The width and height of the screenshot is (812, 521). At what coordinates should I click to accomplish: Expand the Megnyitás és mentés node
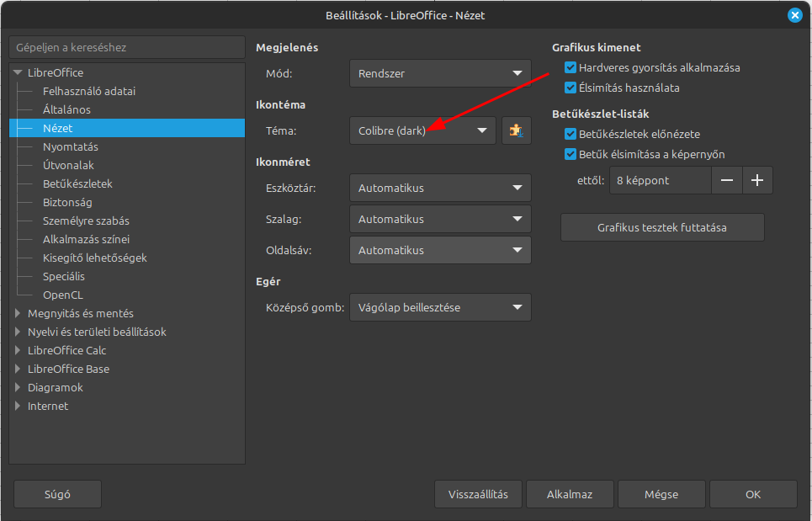pyautogui.click(x=18, y=313)
